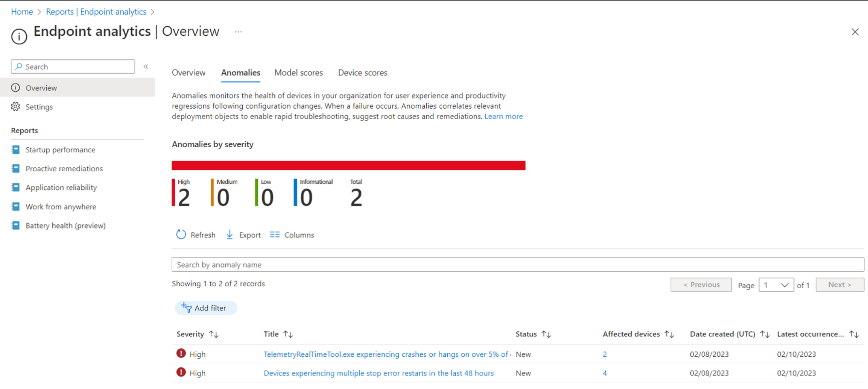Open the Page number dropdown

pyautogui.click(x=776, y=285)
